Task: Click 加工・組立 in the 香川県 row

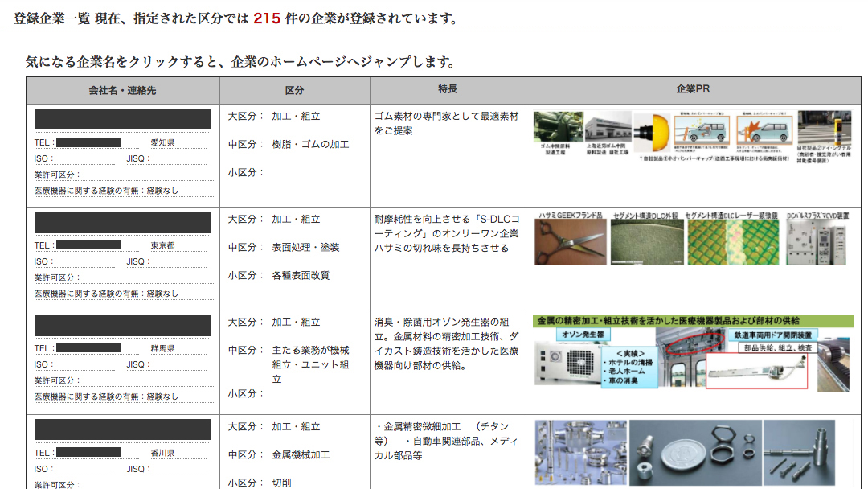Action: 296,427
